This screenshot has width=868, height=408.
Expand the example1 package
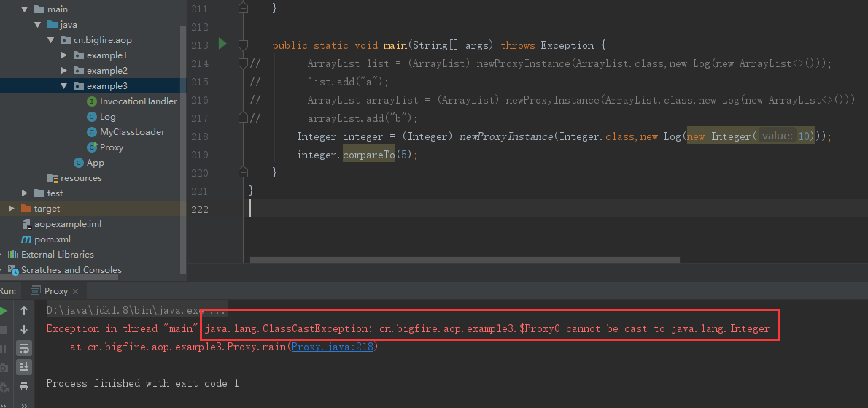pos(64,55)
